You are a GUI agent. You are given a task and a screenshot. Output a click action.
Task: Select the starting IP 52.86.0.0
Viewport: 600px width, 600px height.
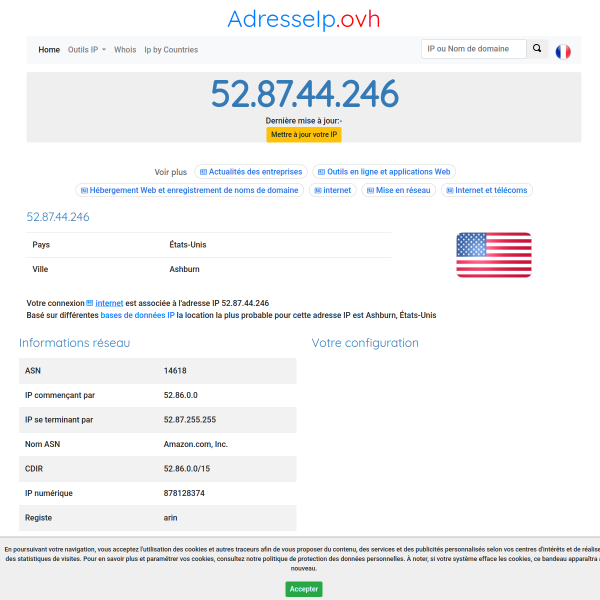tap(181, 395)
